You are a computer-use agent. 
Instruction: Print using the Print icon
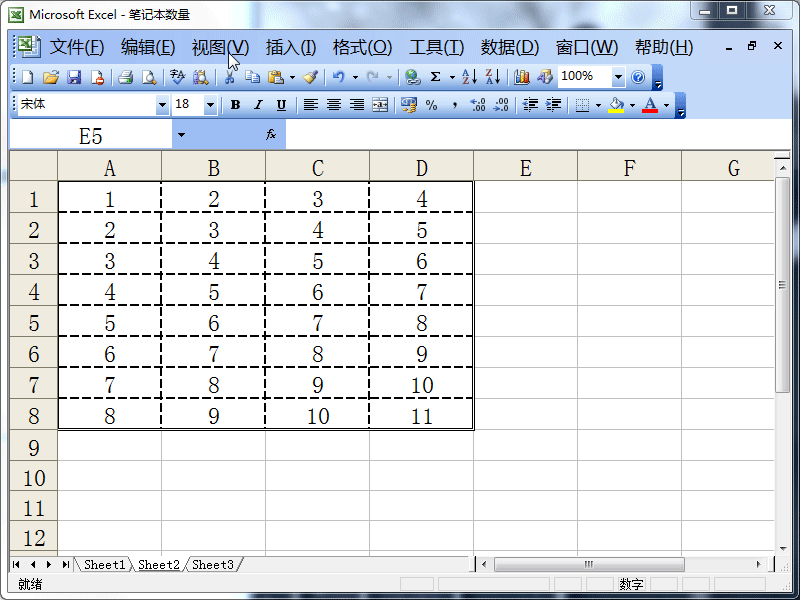coord(126,77)
